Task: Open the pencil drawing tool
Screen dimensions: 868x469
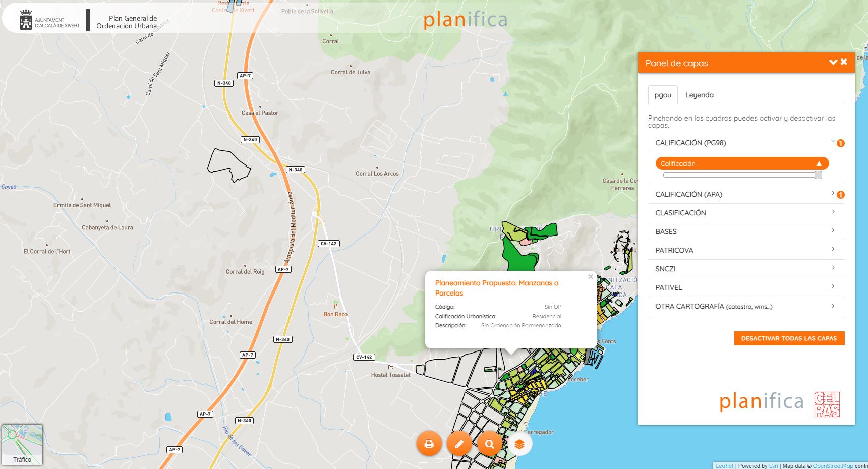Action: coord(459,444)
